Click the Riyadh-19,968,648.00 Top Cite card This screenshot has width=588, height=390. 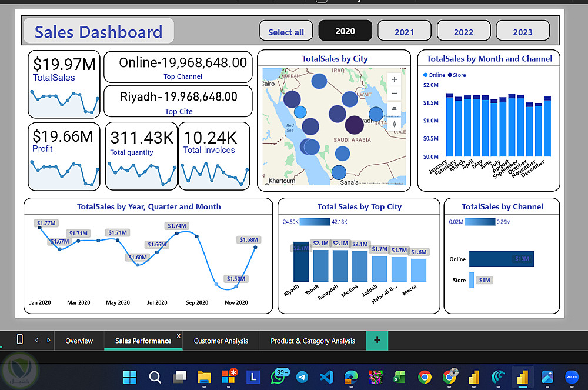coord(178,101)
